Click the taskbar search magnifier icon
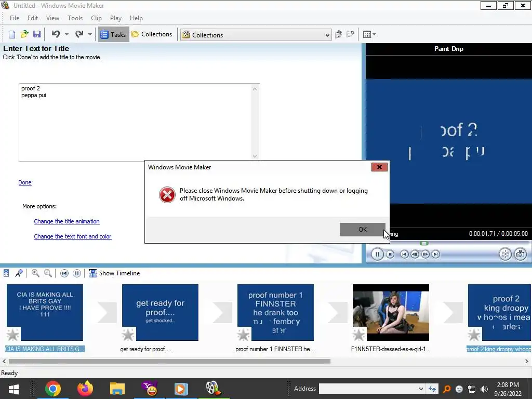Screen dimensions: 532x399 (447, 389)
